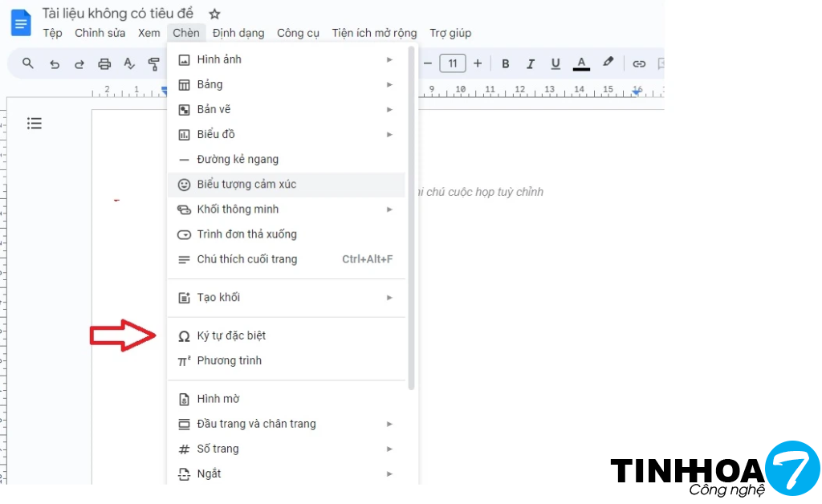Click the print icon in toolbar
Viewport: 822px width, 504px height.
[104, 64]
